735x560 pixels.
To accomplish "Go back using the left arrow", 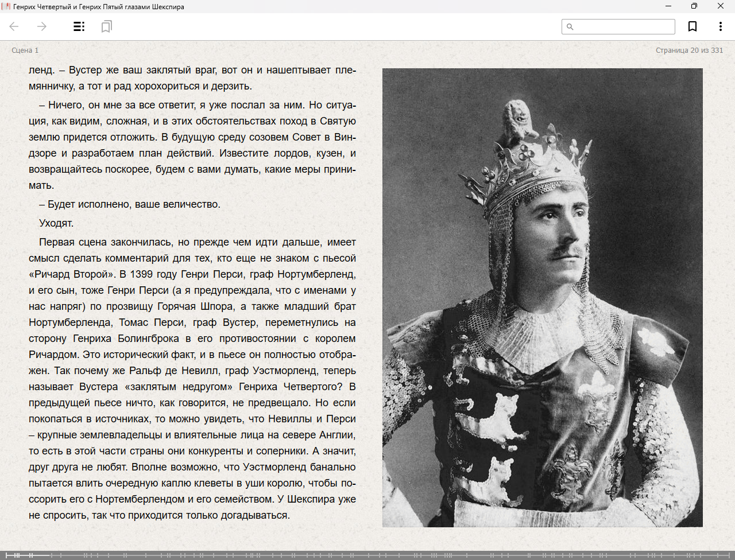I will (x=14, y=26).
